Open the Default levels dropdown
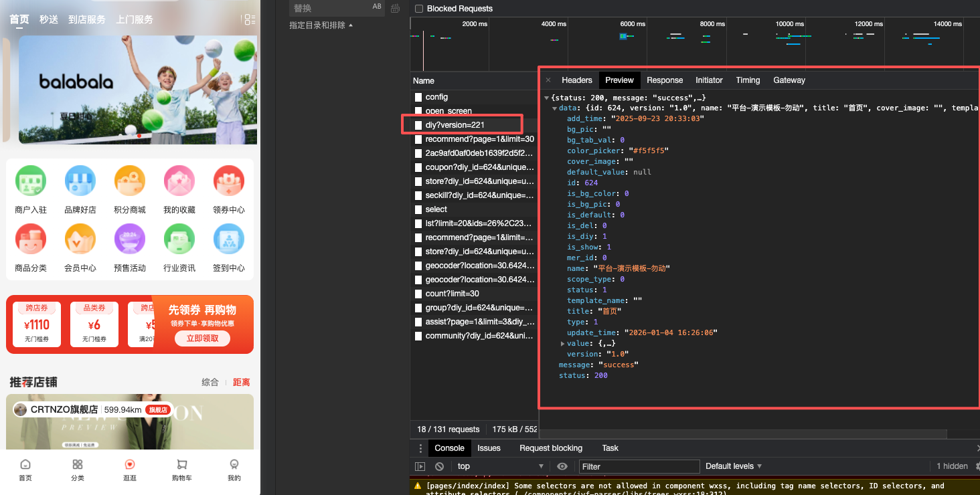Image resolution: width=980 pixels, height=495 pixels. [x=734, y=466]
